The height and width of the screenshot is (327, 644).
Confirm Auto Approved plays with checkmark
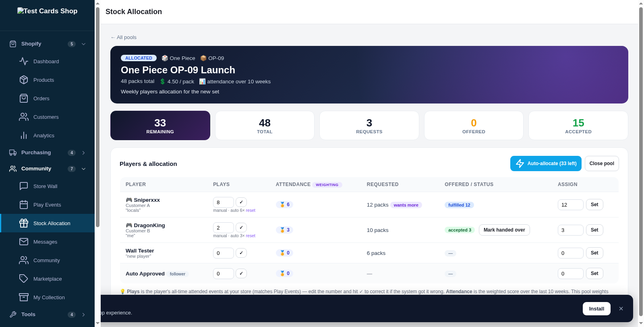pyautogui.click(x=241, y=273)
